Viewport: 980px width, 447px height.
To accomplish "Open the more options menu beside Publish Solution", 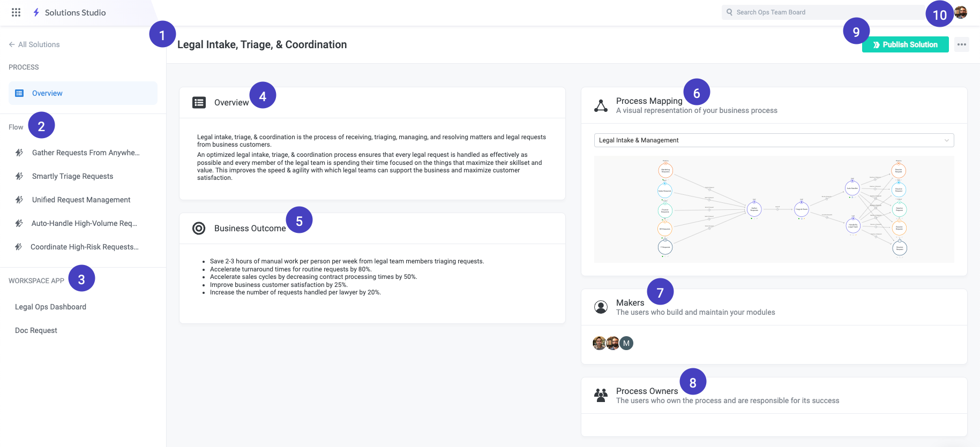I will (961, 44).
